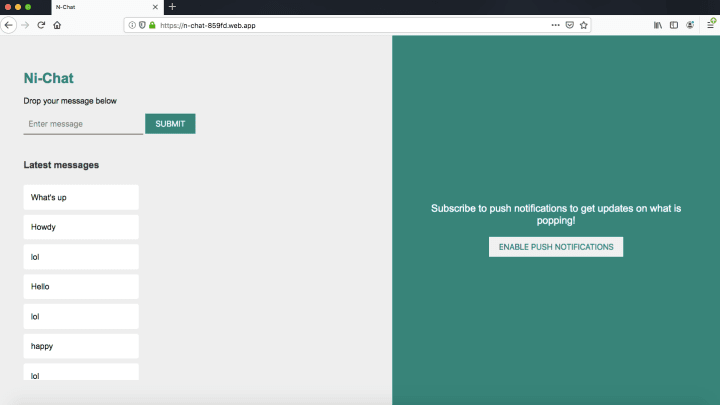Image resolution: width=720 pixels, height=405 pixels.
Task: Open a new tab with the plus icon
Action: (x=172, y=7)
